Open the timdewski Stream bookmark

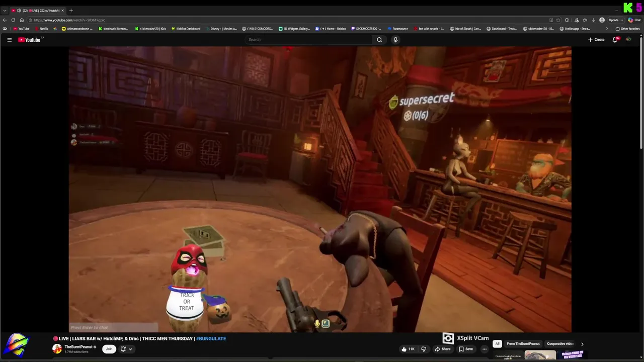[113, 29]
